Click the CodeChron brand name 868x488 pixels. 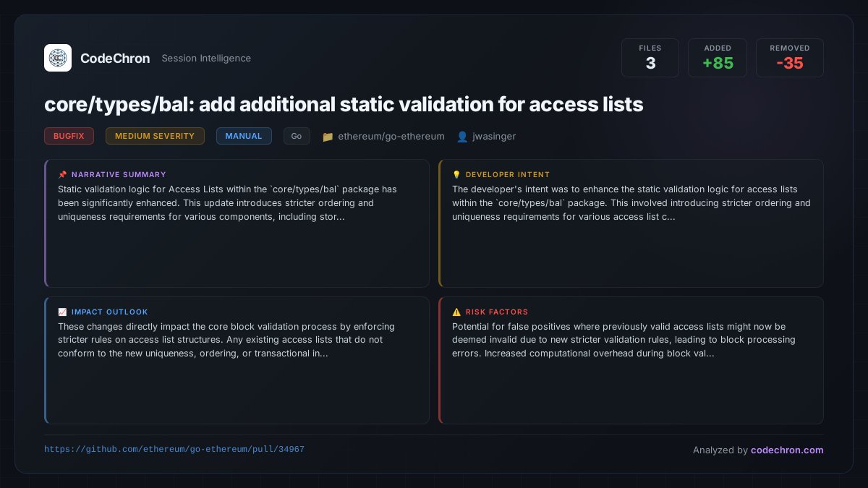[x=115, y=59]
